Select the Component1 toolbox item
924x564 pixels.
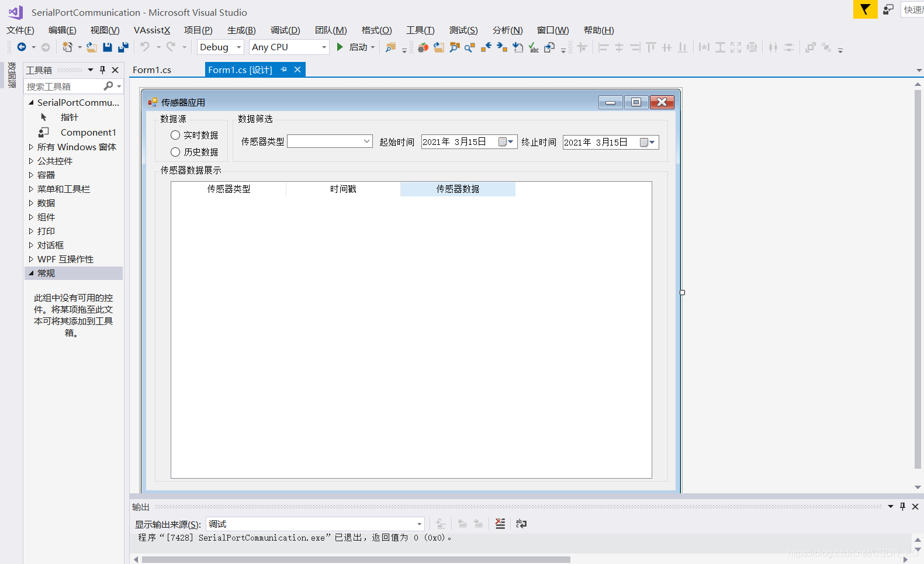[x=88, y=133]
